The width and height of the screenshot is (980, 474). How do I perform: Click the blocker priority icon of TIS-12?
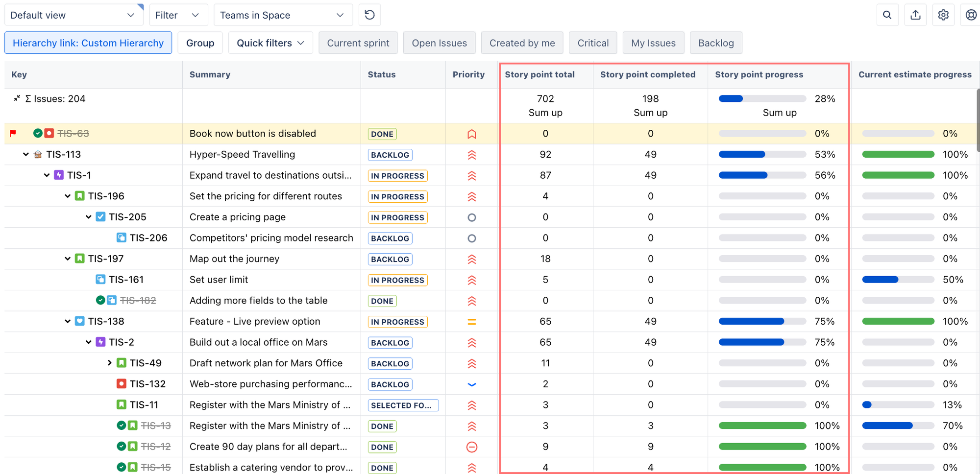472,447
